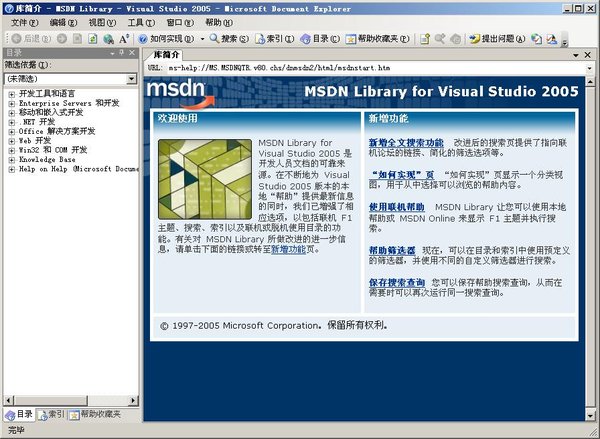600x439 pixels.
Task: Open the 编辑 menu
Action: tap(63, 23)
